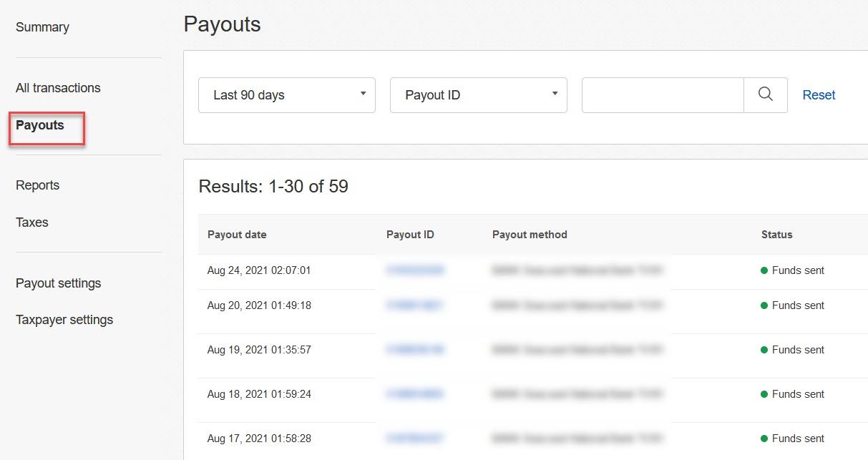
Task: Go to All transactions page
Action: tap(58, 88)
